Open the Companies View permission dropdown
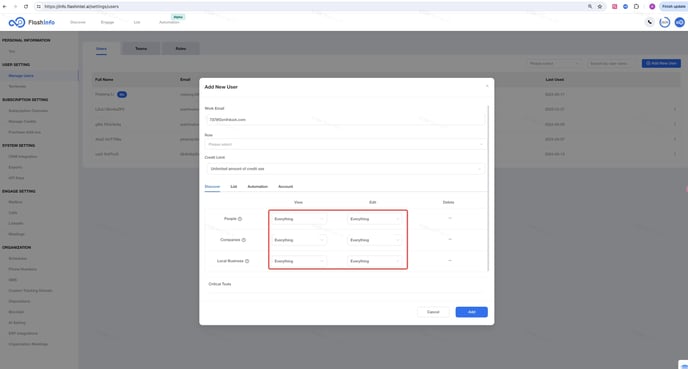The height and width of the screenshot is (369, 688). [298, 240]
